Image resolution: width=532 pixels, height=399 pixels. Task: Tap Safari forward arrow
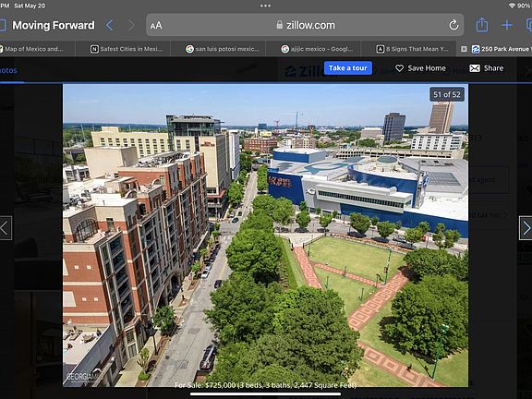pos(131,25)
